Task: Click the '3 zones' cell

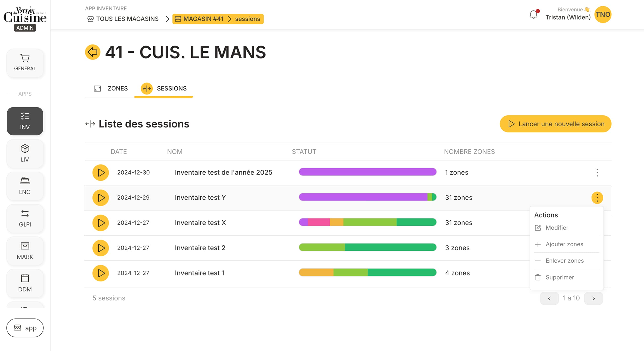Action: pyautogui.click(x=457, y=248)
